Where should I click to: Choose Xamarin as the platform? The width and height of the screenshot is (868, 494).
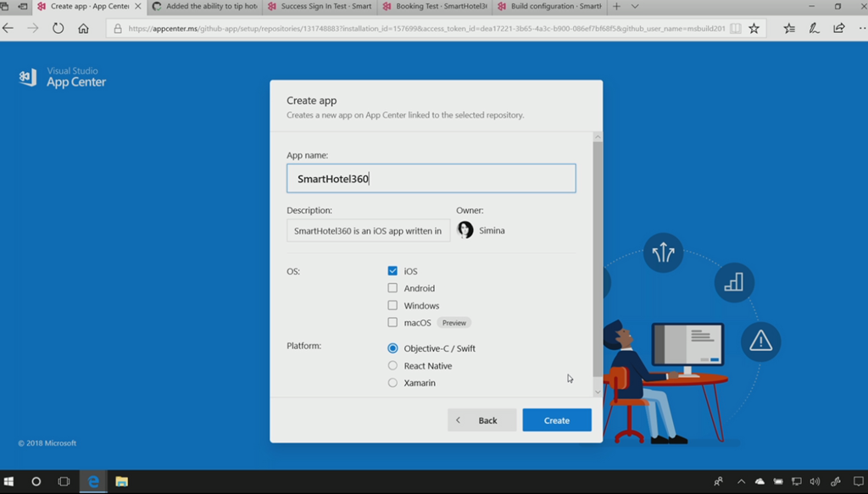(392, 383)
